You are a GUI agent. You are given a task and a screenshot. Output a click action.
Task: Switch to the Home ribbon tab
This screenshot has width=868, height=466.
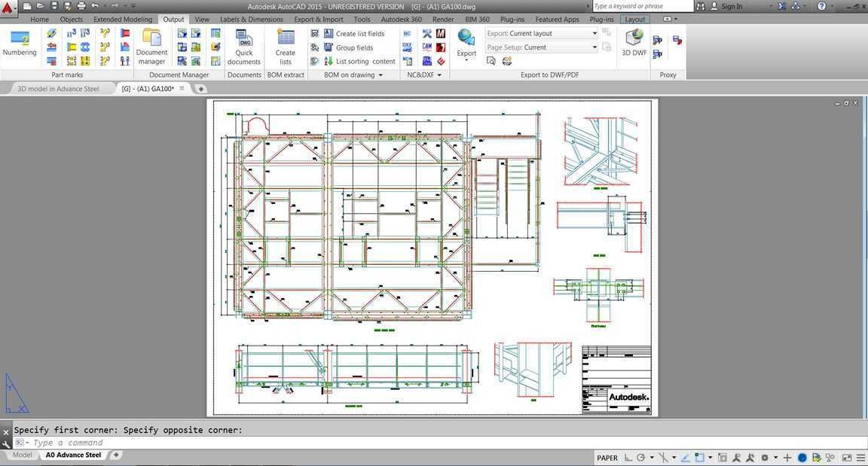[39, 20]
